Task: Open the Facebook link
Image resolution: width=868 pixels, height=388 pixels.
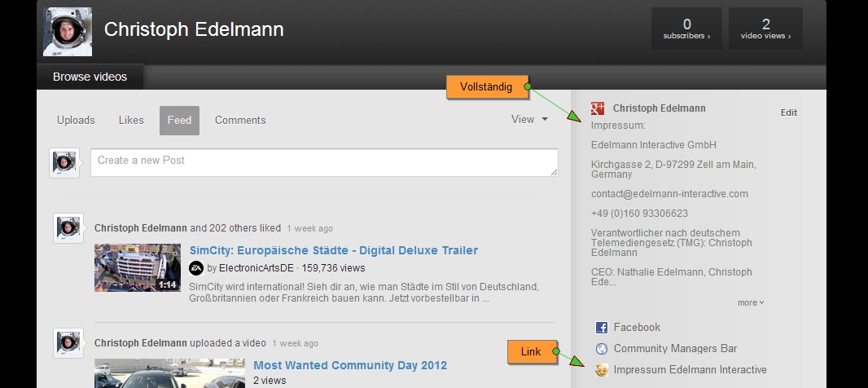Action: pos(637,327)
